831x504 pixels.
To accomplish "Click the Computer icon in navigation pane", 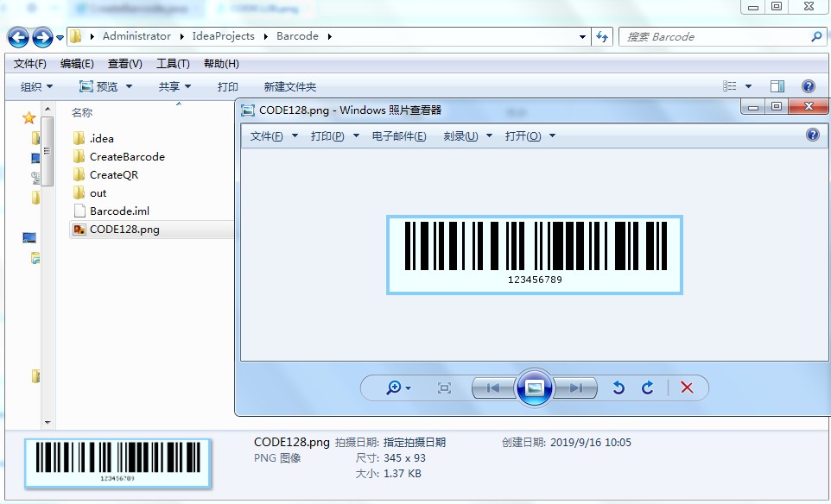I will [x=29, y=237].
